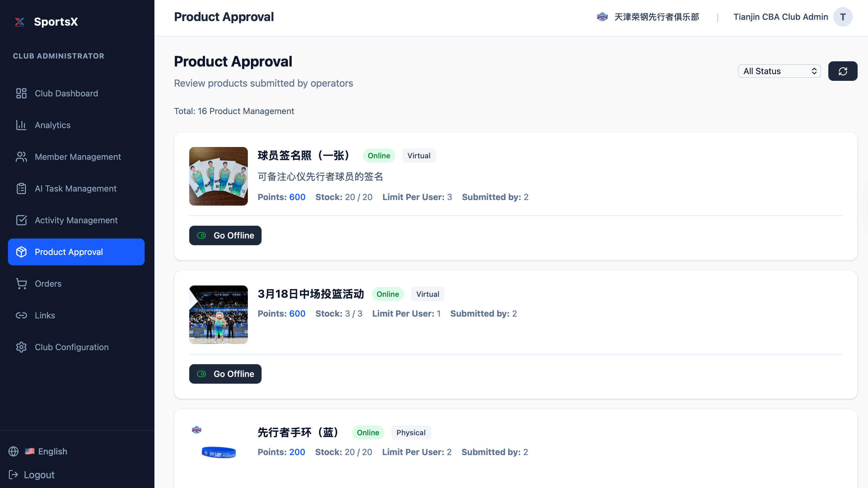Image resolution: width=868 pixels, height=488 pixels.
Task: Open the All Status filter dropdown
Action: click(x=779, y=71)
